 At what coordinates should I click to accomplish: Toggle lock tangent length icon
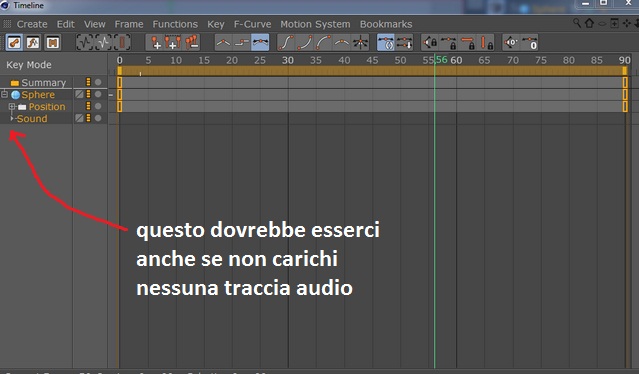(449, 42)
